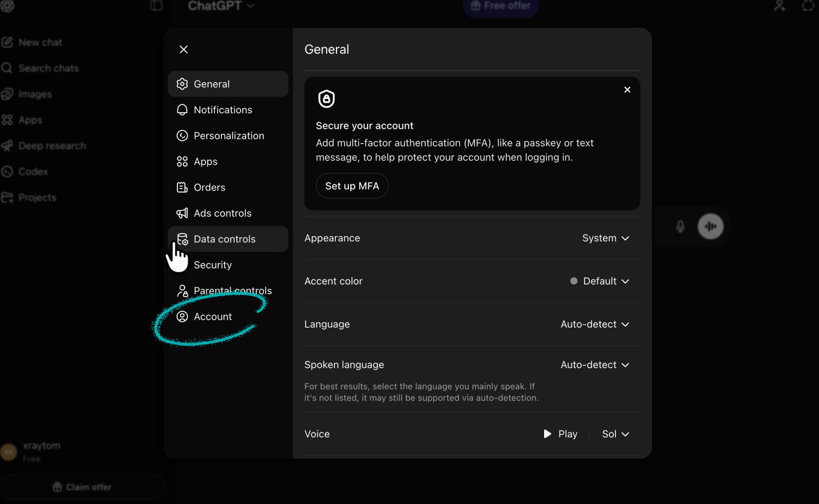Click the General gear icon

pos(182,84)
